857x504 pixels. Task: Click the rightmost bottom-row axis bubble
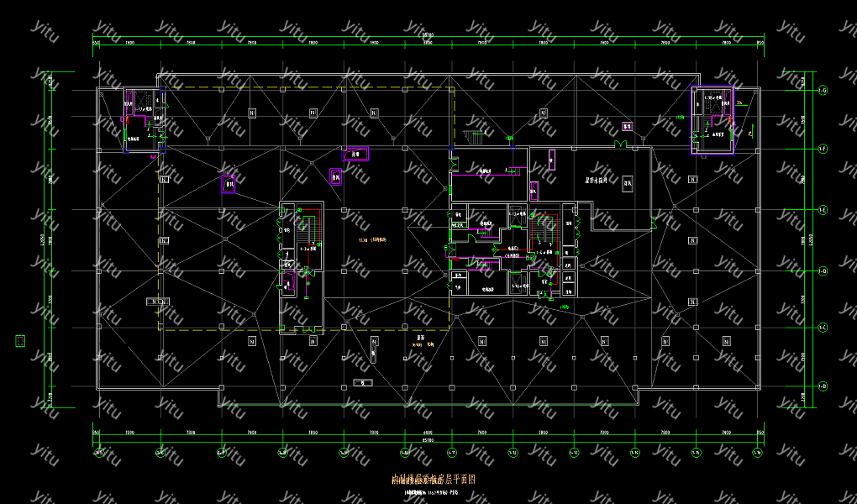click(757, 453)
